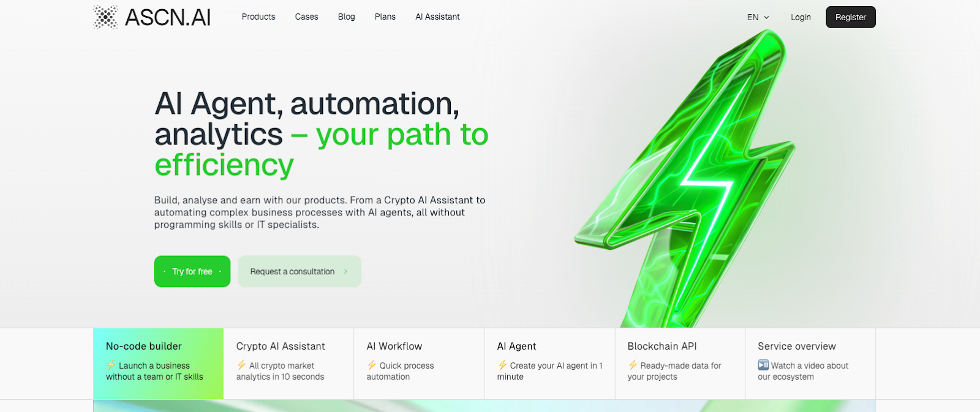This screenshot has height=412, width=980.
Task: Click the ASCN.AI dotted logo icon
Action: tap(105, 17)
